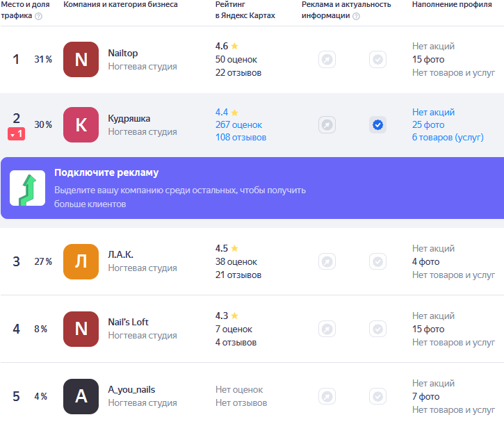This screenshot has width=504, height=424.
Task: Open the '6 товаров (услуг)' link
Action: coord(448,137)
